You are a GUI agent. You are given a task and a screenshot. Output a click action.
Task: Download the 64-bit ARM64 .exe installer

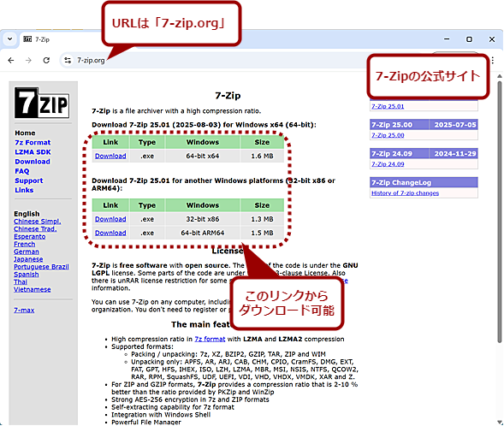(110, 233)
